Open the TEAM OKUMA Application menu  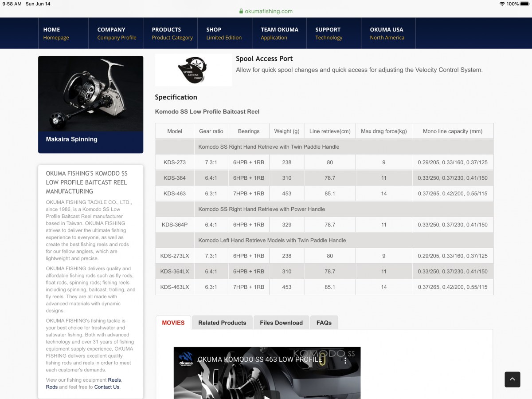tap(280, 33)
